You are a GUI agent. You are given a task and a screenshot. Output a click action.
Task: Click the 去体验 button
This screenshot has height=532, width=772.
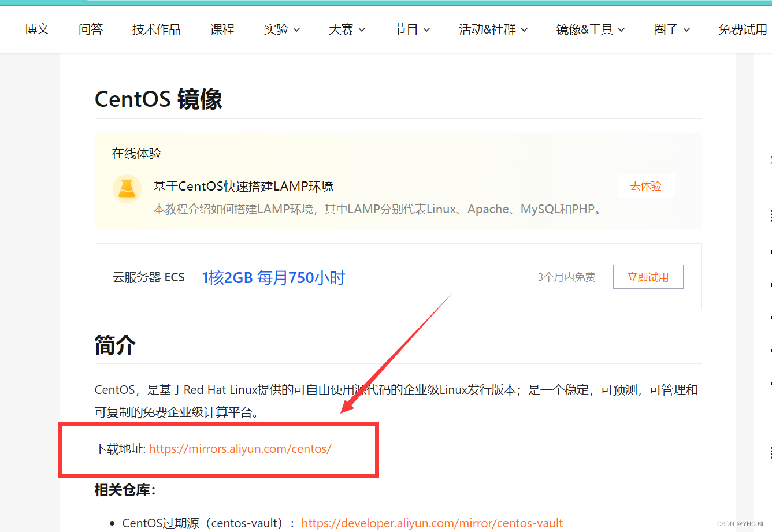click(x=645, y=186)
